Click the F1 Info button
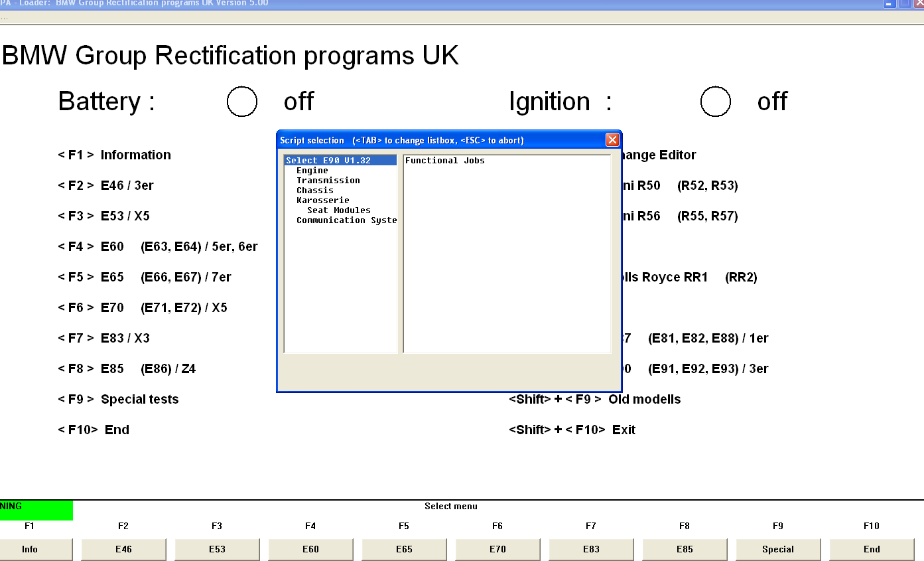 (x=36, y=549)
